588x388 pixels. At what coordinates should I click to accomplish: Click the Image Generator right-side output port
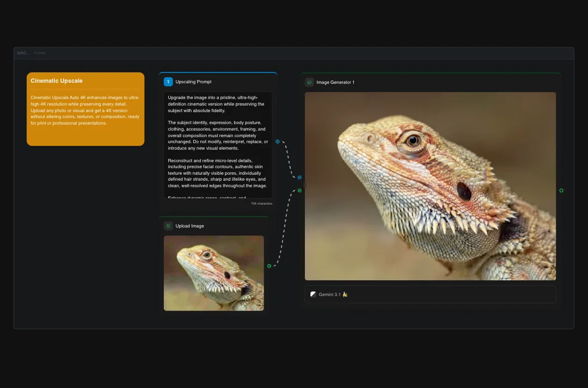(561, 190)
